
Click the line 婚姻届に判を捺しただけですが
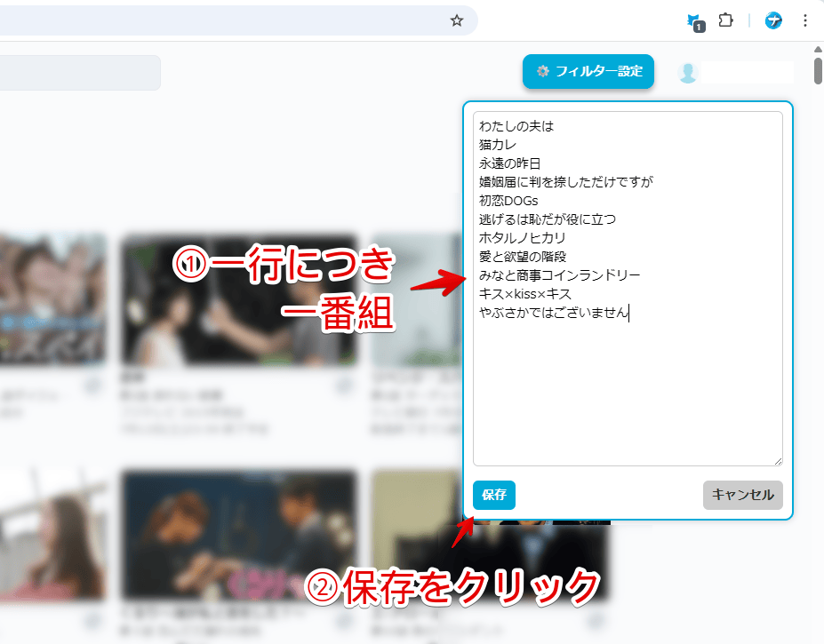coord(566,182)
